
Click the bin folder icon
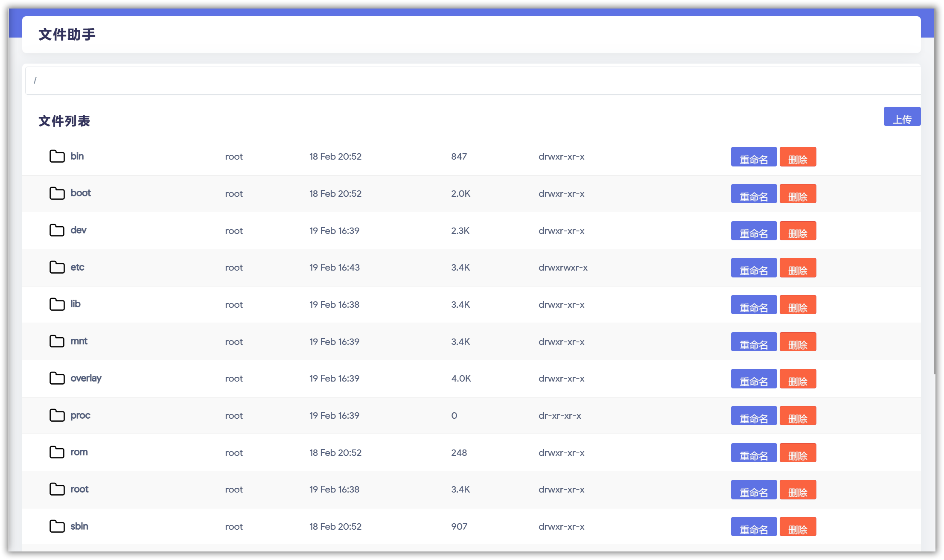[57, 156]
